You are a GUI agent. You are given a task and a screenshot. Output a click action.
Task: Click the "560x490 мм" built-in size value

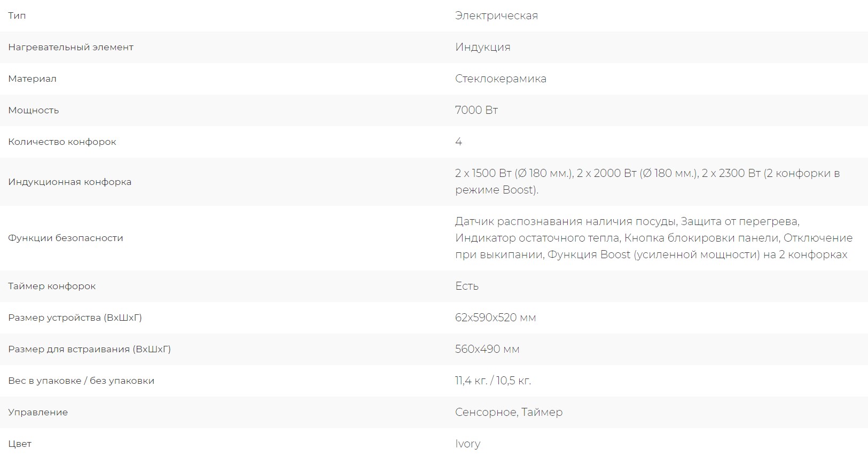[x=487, y=349]
